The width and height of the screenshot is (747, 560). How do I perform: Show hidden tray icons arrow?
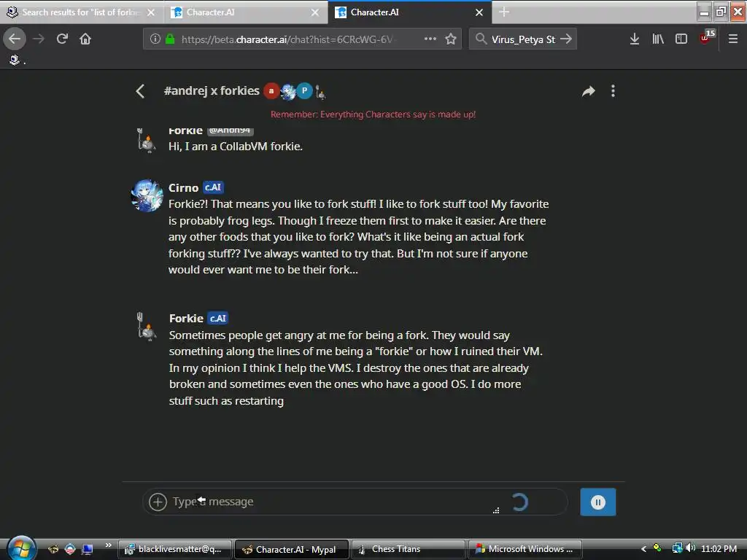(x=643, y=548)
